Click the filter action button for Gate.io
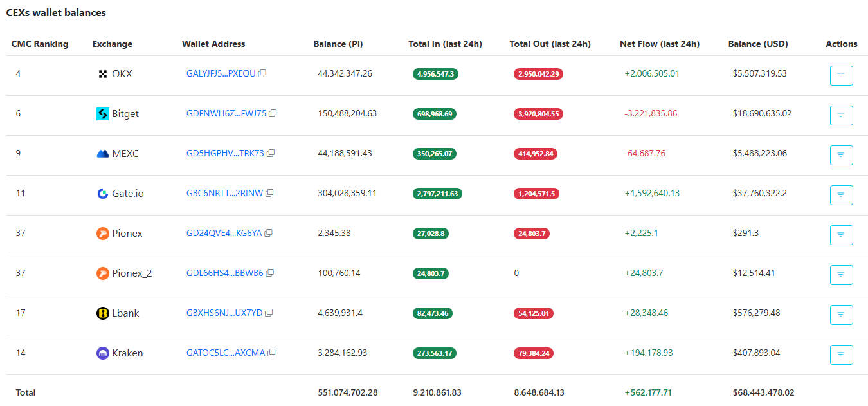 [x=841, y=195]
